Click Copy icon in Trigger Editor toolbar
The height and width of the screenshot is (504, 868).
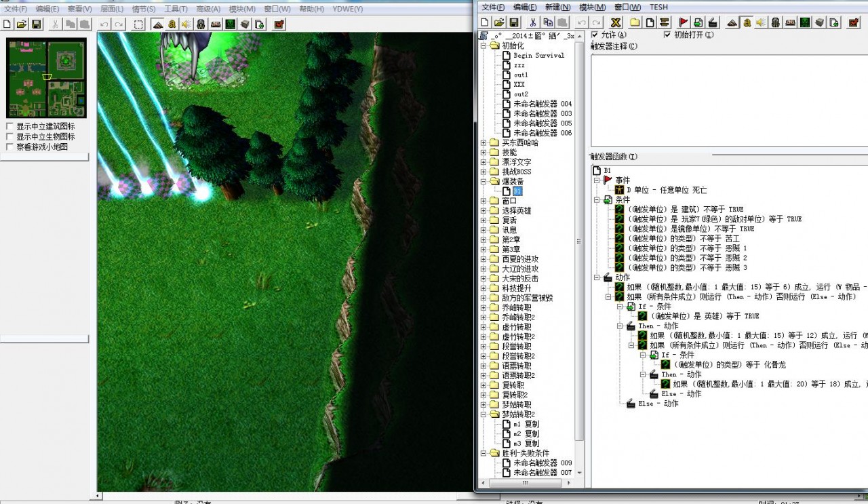(548, 22)
